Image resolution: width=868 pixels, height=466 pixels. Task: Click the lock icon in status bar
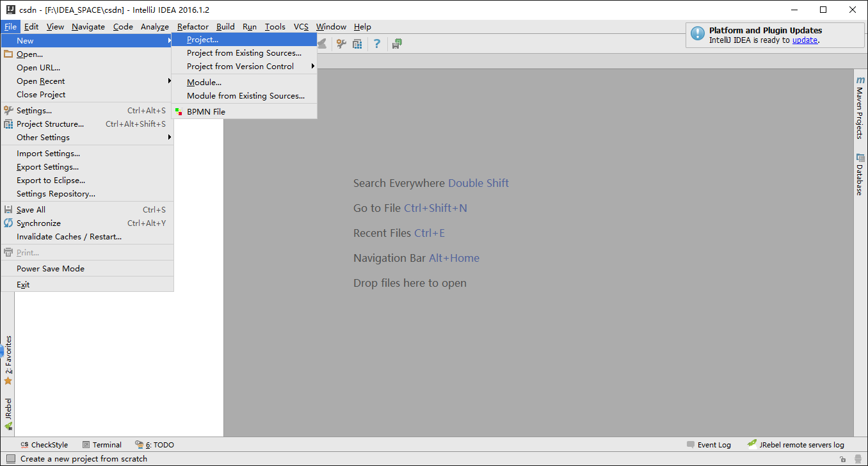point(843,459)
